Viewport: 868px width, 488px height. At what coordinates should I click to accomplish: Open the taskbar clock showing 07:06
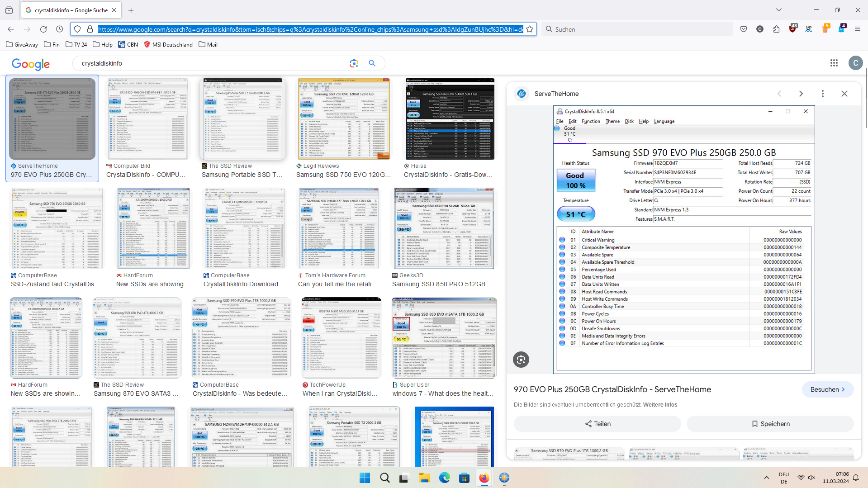tap(836, 478)
